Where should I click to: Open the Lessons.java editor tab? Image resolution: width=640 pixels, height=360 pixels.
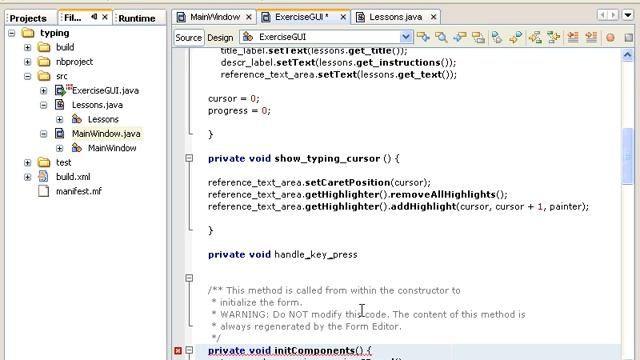point(395,17)
